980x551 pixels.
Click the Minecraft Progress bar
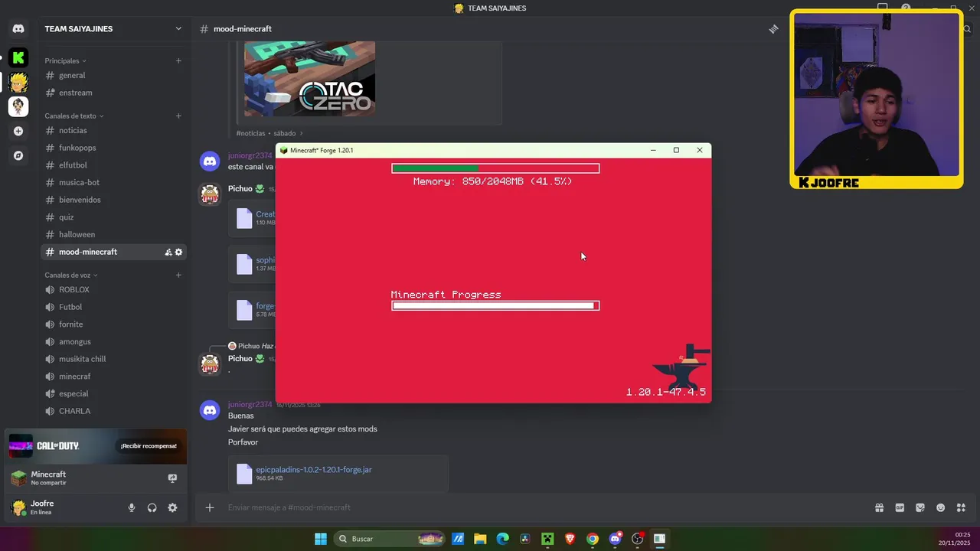click(x=495, y=305)
